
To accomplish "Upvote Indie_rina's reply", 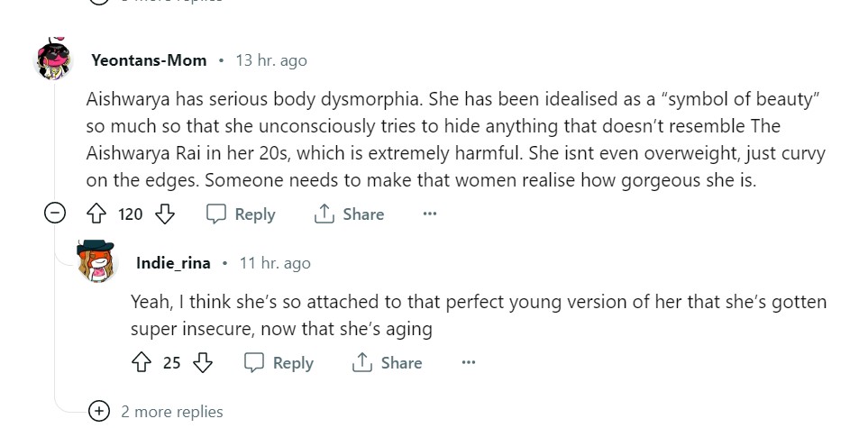I will (x=142, y=363).
